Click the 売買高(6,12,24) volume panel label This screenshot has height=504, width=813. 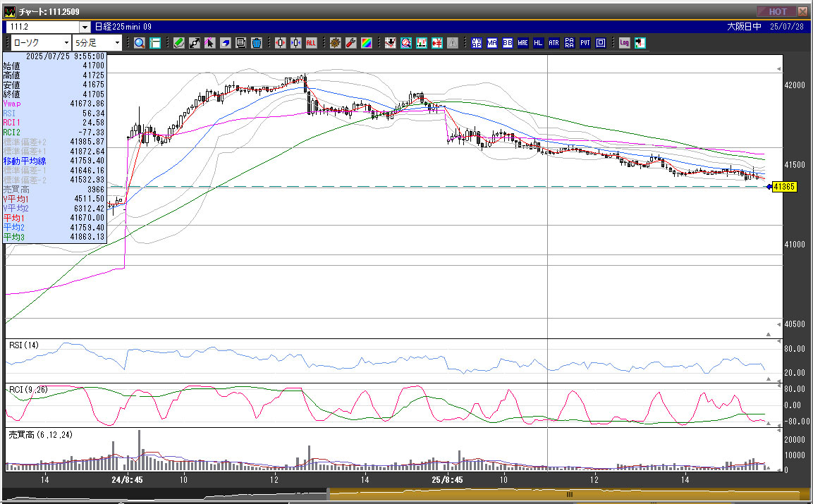pyautogui.click(x=40, y=435)
